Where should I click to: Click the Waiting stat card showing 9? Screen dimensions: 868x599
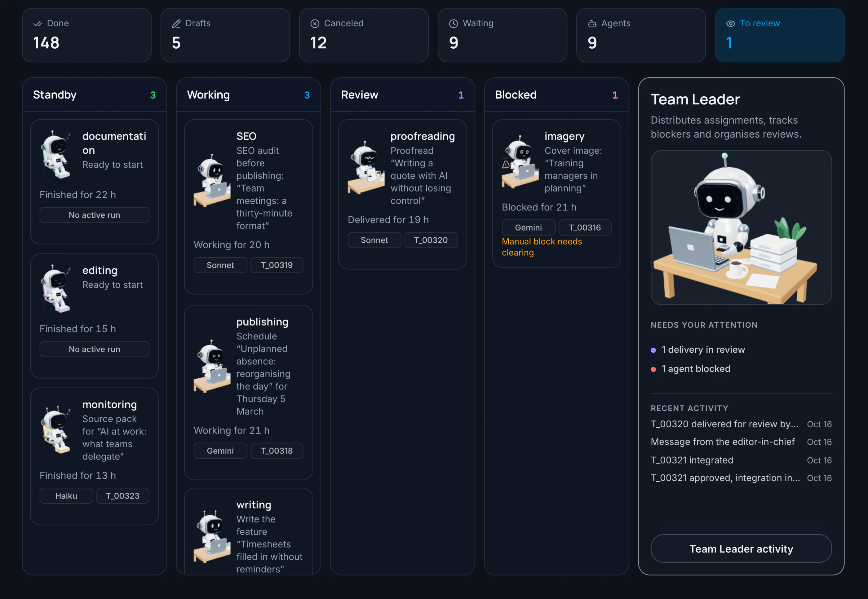(502, 35)
